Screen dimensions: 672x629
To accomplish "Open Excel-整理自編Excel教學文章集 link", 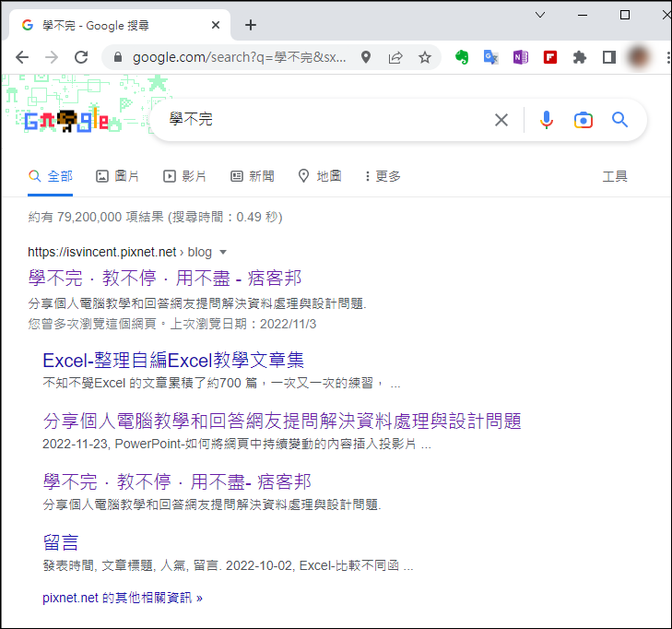I will [x=173, y=361].
